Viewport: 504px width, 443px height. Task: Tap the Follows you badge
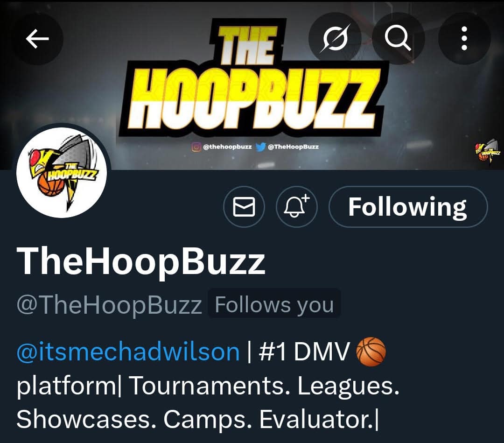(x=274, y=304)
